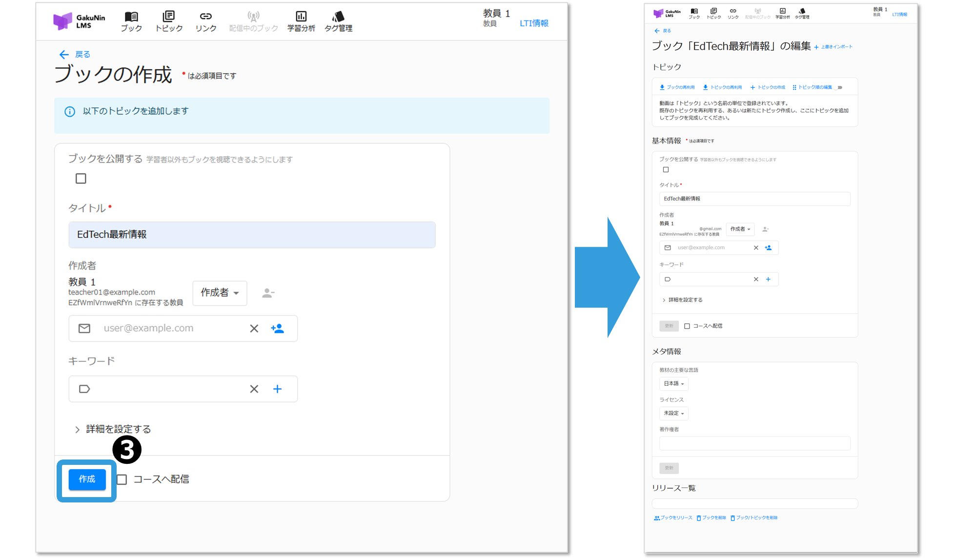Open the ブック menu in left header
The width and height of the screenshot is (976, 560).
point(131,22)
